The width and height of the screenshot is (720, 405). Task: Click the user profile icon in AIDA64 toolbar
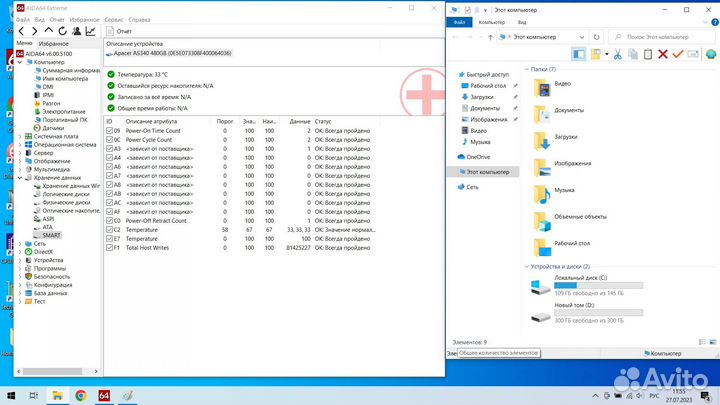pyautogui.click(x=77, y=32)
